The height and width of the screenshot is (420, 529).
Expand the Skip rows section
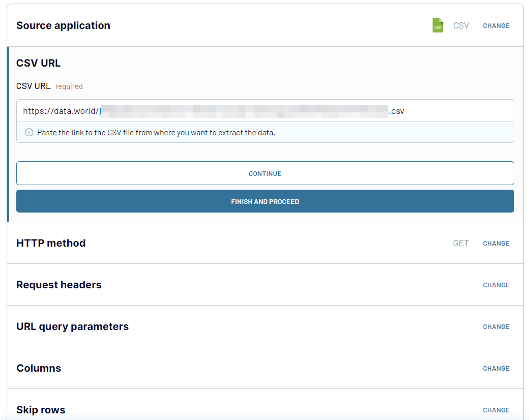pos(41,410)
